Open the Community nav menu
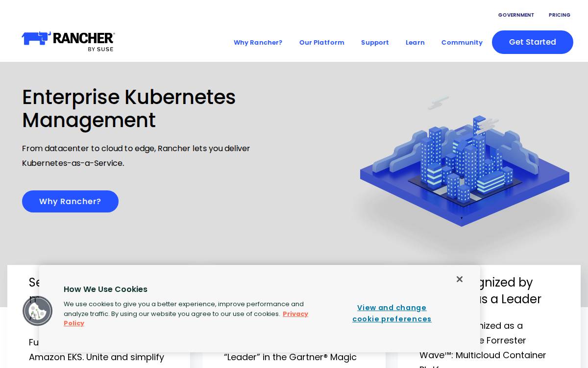This screenshot has height=368, width=588. [462, 43]
